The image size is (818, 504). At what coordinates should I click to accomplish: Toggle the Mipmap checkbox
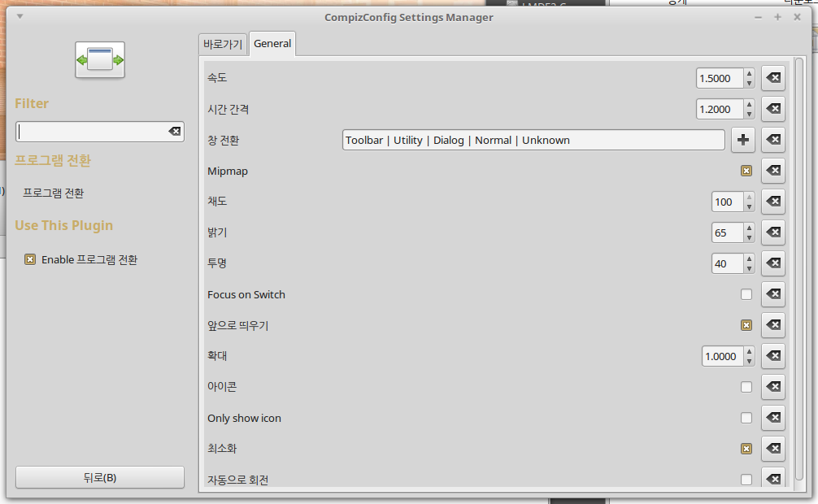[x=746, y=171]
